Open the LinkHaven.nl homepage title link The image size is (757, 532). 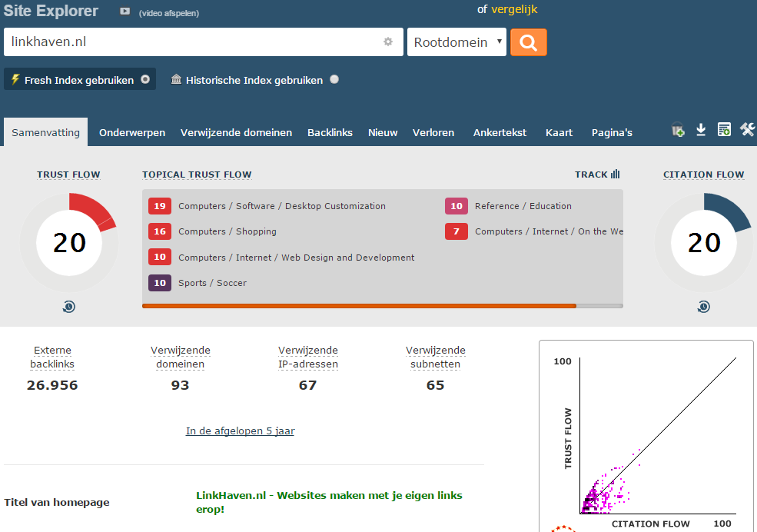click(x=329, y=502)
